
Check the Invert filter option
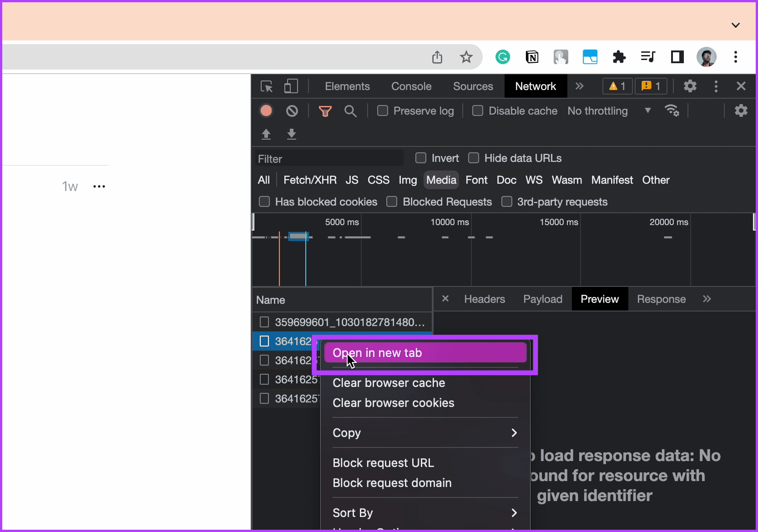[x=420, y=158]
